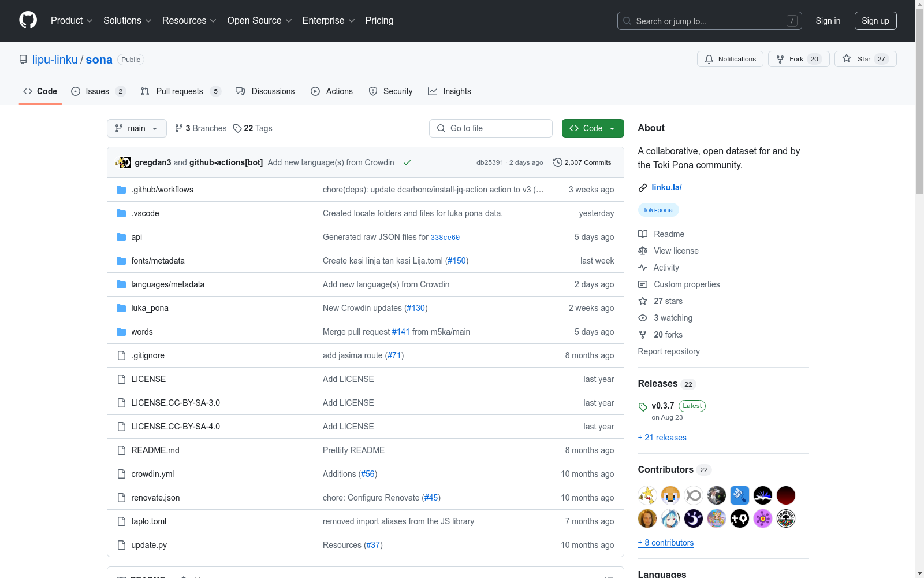Open the Security tab

(390, 91)
